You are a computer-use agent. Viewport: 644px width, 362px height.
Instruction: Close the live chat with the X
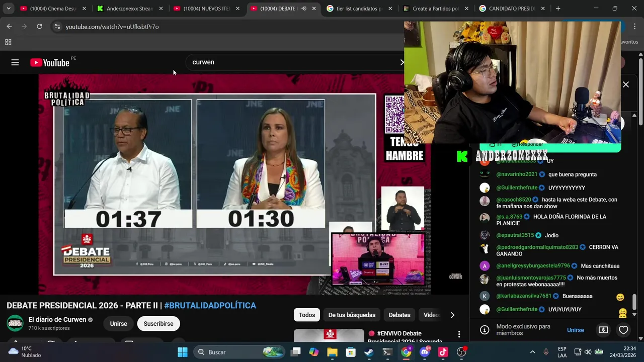[626, 84]
